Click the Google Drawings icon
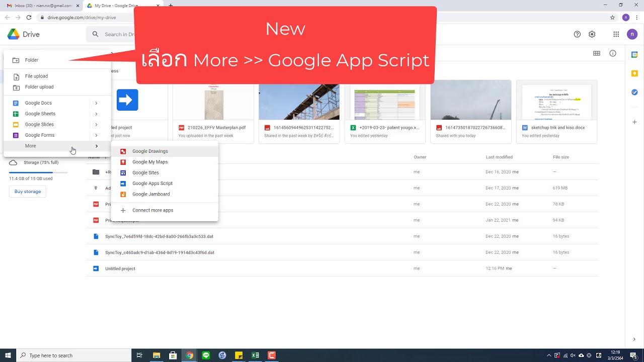Screen dimensions: 644x362 [123, 151]
